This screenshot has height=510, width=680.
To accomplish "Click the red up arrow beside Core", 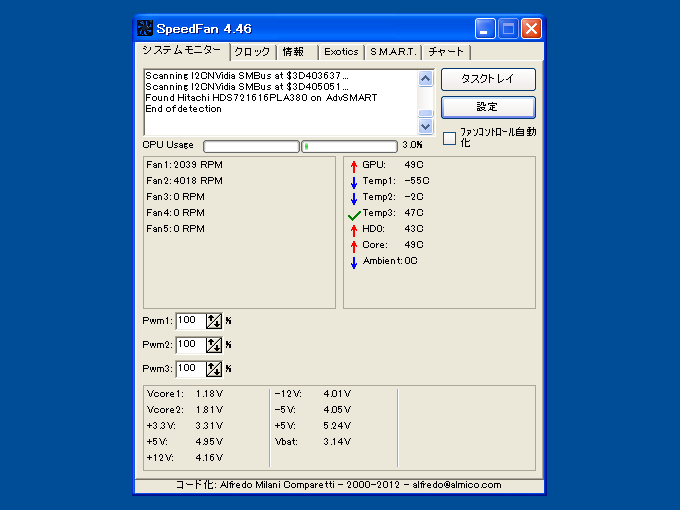I will point(354,246).
